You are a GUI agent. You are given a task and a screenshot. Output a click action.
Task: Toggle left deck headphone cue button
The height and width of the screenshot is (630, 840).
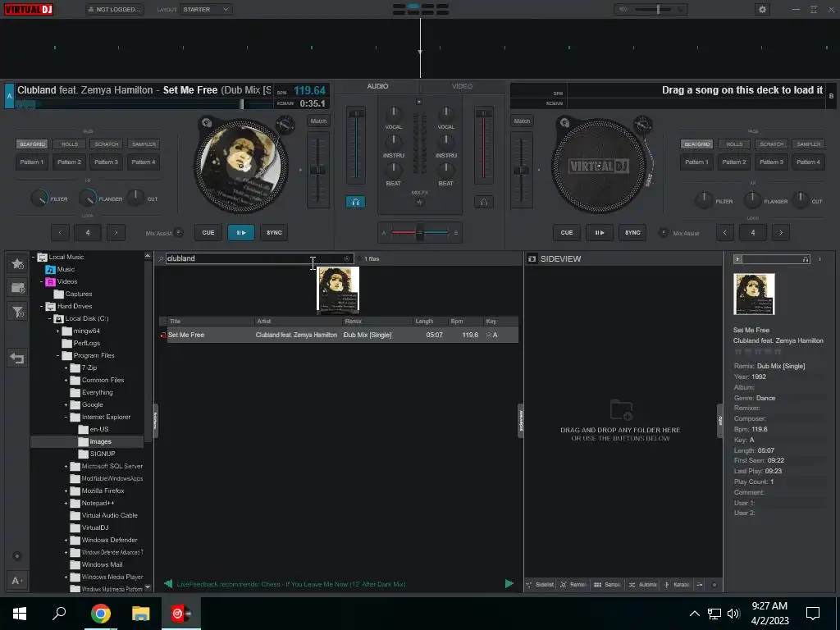pyautogui.click(x=355, y=202)
